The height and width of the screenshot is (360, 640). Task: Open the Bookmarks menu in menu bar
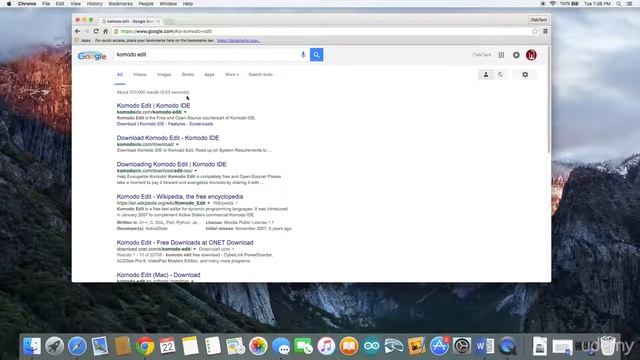(120, 4)
